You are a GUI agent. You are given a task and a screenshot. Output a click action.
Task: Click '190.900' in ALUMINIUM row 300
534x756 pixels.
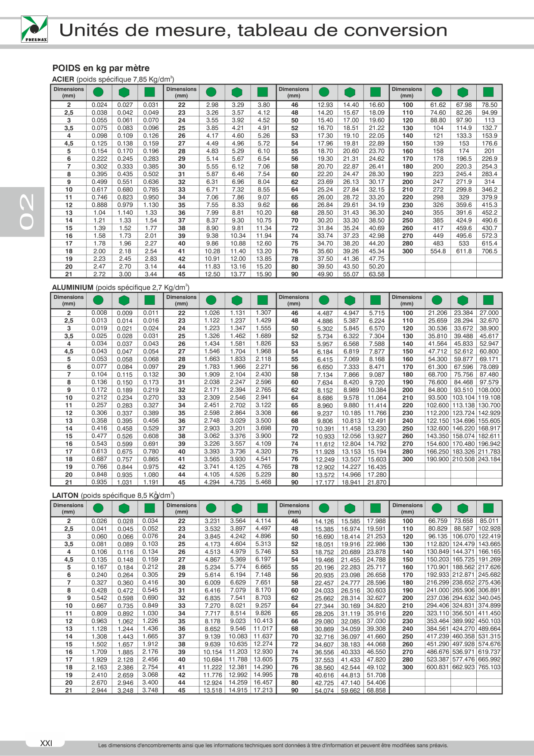pyautogui.click(x=438, y=459)
